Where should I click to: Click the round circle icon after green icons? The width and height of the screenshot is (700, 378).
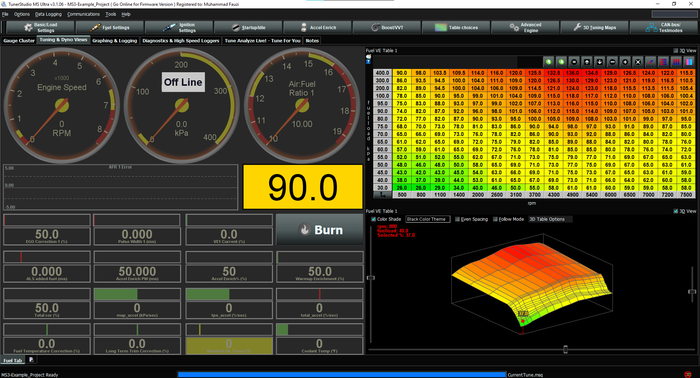(574, 62)
